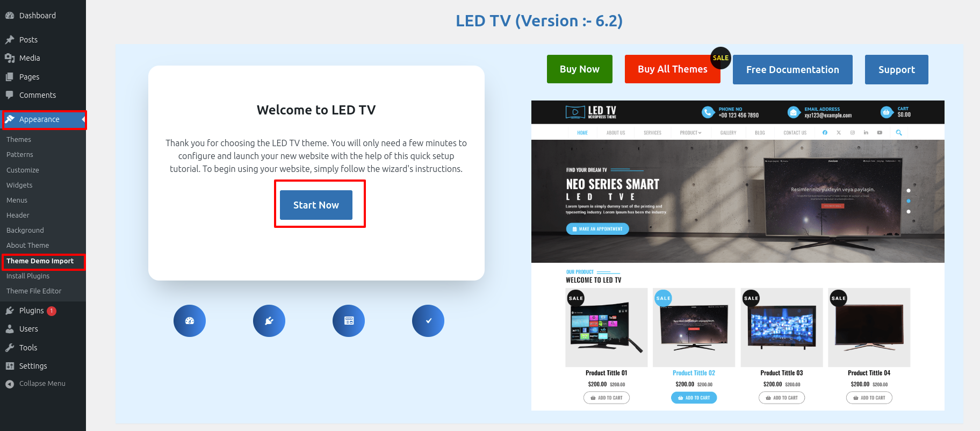
Task: Open Buy All Themes sale button
Action: 673,69
